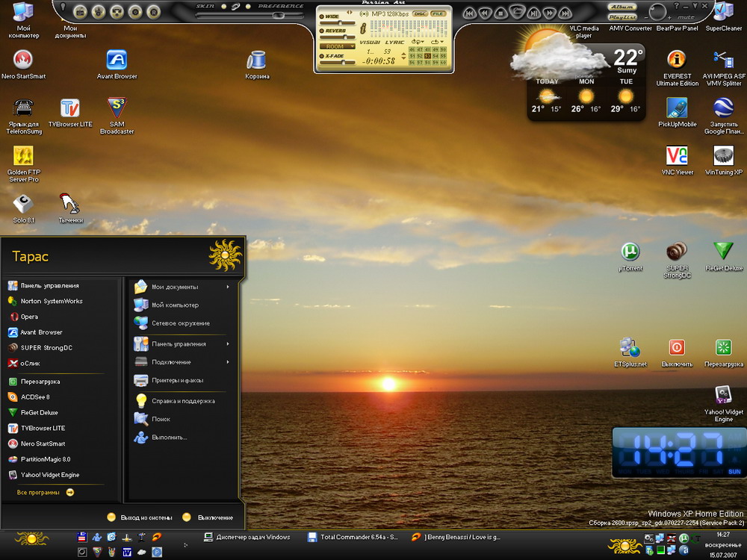Choose Выполнить... from the start menu
Viewport: 747px width, 560px height.
pyautogui.click(x=169, y=438)
